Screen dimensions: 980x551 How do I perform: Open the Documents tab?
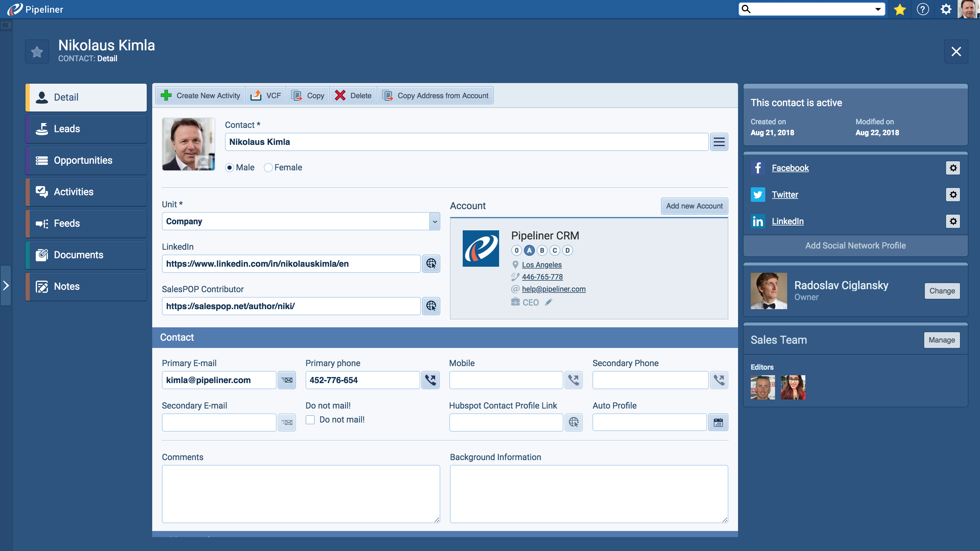click(86, 255)
